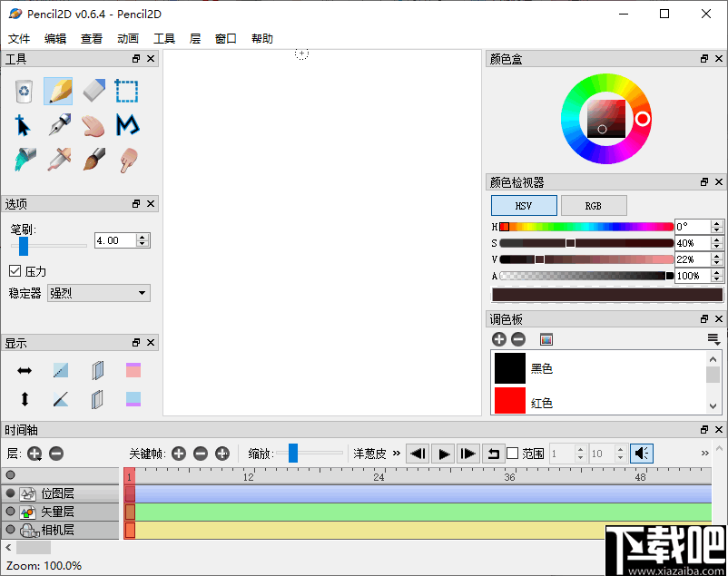Open the 稳定器 stabilizer dropdown
The width and height of the screenshot is (728, 576).
98,293
